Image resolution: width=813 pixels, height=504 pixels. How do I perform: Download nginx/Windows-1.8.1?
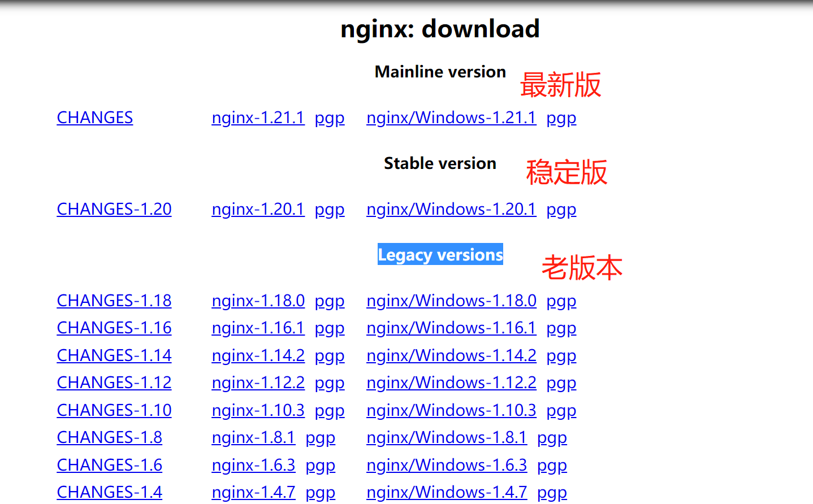pos(447,437)
